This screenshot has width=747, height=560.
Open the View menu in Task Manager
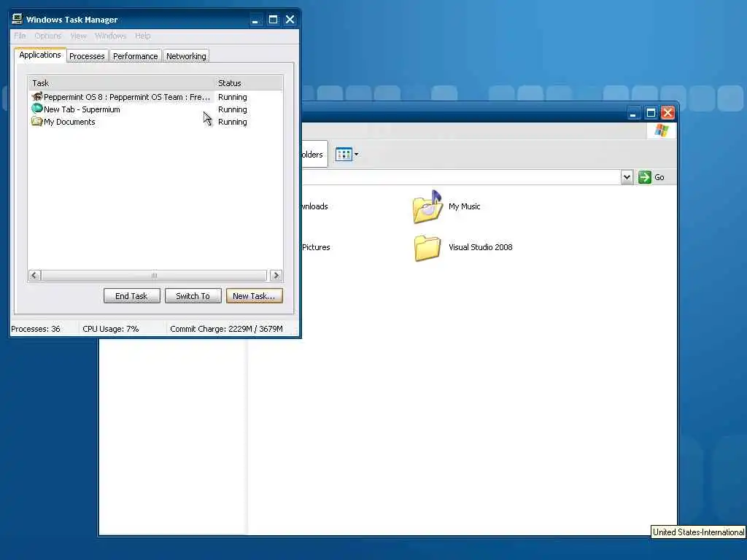pyautogui.click(x=78, y=36)
